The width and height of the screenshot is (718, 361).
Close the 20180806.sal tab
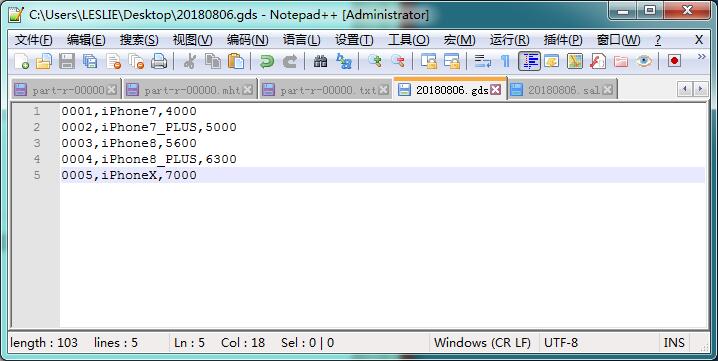[607, 90]
